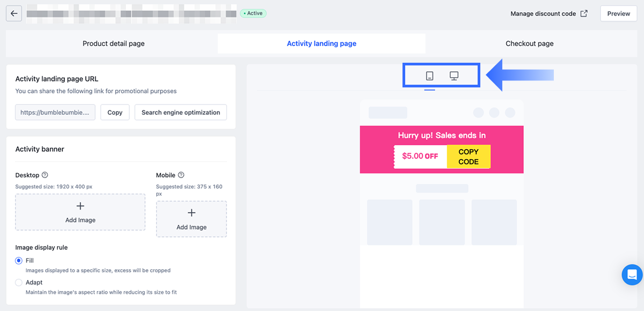Switch preview to mobile device view
Image resolution: width=644 pixels, height=311 pixels.
click(429, 76)
